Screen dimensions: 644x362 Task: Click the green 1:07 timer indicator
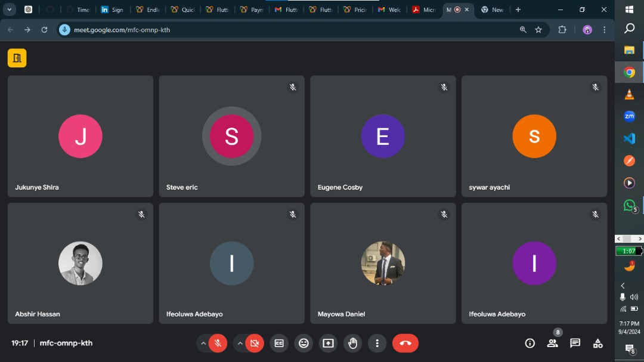628,250
